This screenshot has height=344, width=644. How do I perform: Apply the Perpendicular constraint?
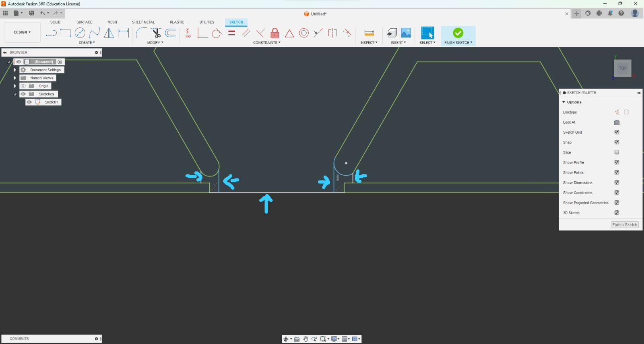tap(260, 33)
